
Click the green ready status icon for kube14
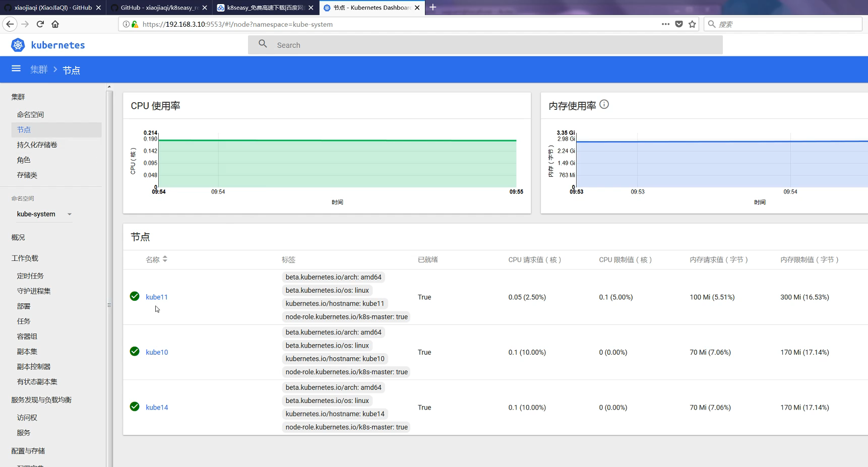point(135,407)
